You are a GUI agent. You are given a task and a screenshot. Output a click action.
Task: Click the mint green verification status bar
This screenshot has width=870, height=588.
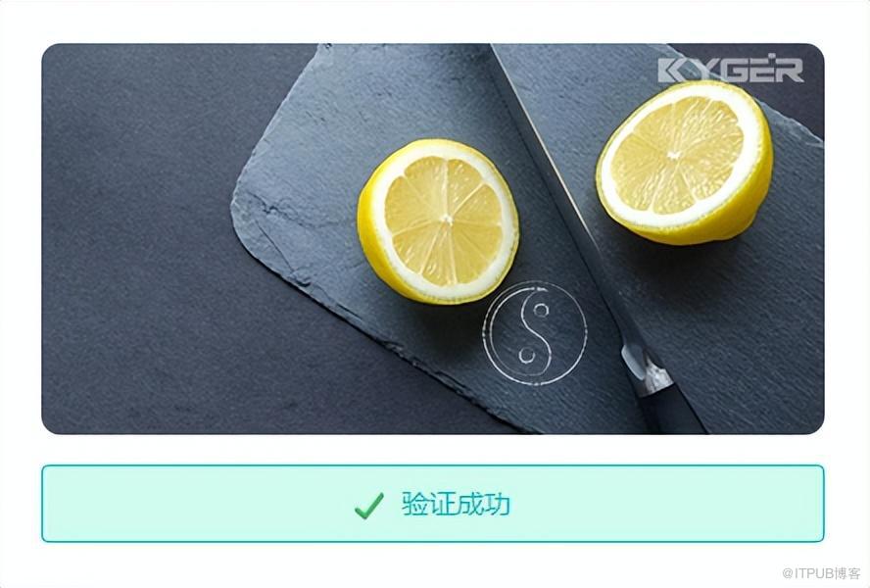click(x=433, y=504)
